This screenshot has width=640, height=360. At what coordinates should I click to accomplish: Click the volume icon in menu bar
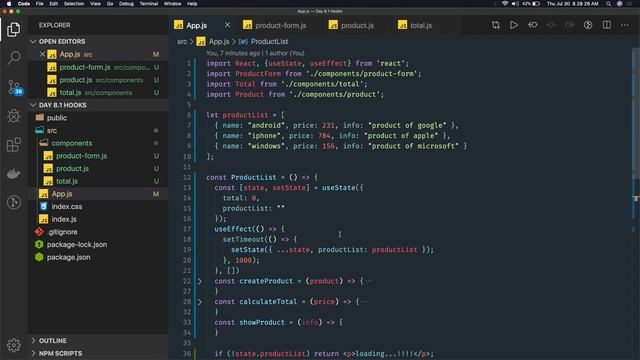(x=515, y=4)
